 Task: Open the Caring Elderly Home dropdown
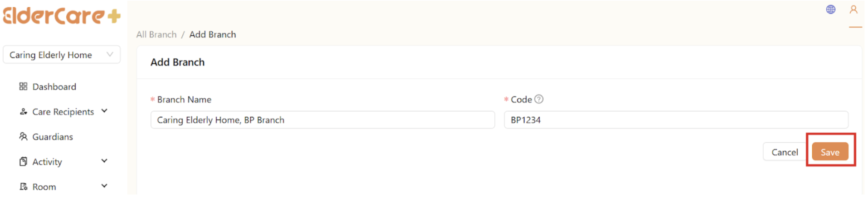(62, 55)
